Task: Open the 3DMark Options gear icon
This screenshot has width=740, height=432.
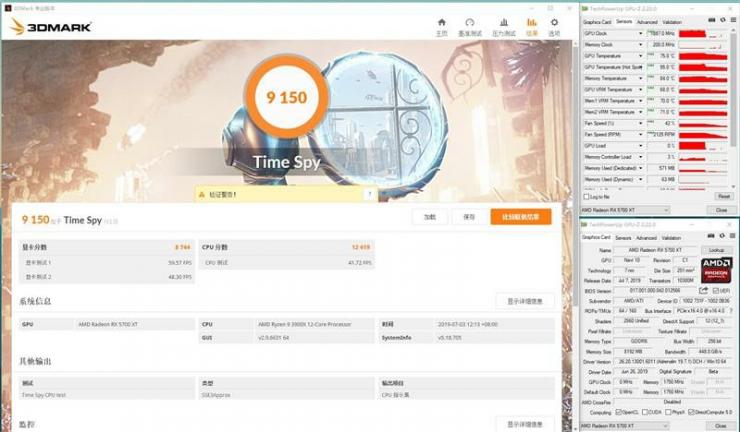Action: (x=554, y=23)
